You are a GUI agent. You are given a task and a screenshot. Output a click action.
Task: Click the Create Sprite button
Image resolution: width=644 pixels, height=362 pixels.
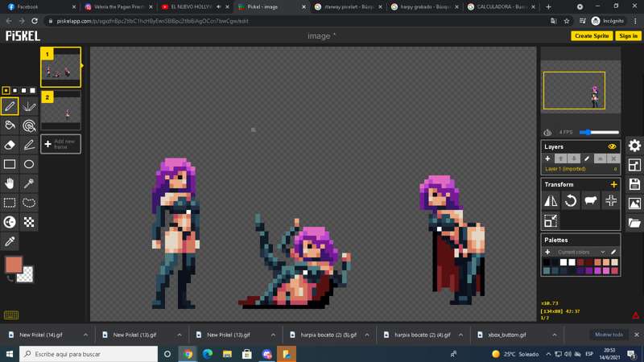point(592,36)
